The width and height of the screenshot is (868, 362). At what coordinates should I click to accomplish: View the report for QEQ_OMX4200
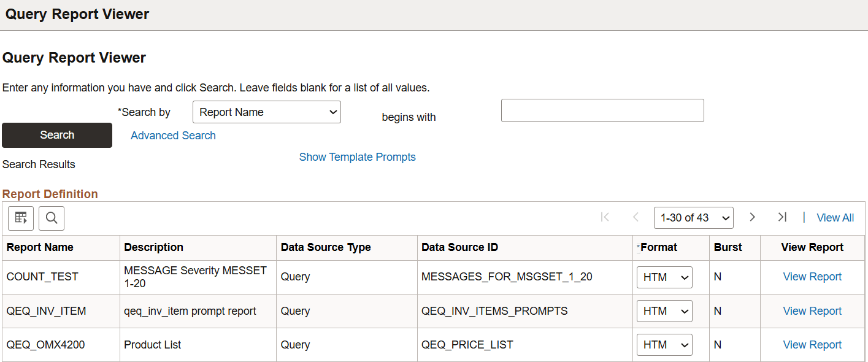point(812,345)
